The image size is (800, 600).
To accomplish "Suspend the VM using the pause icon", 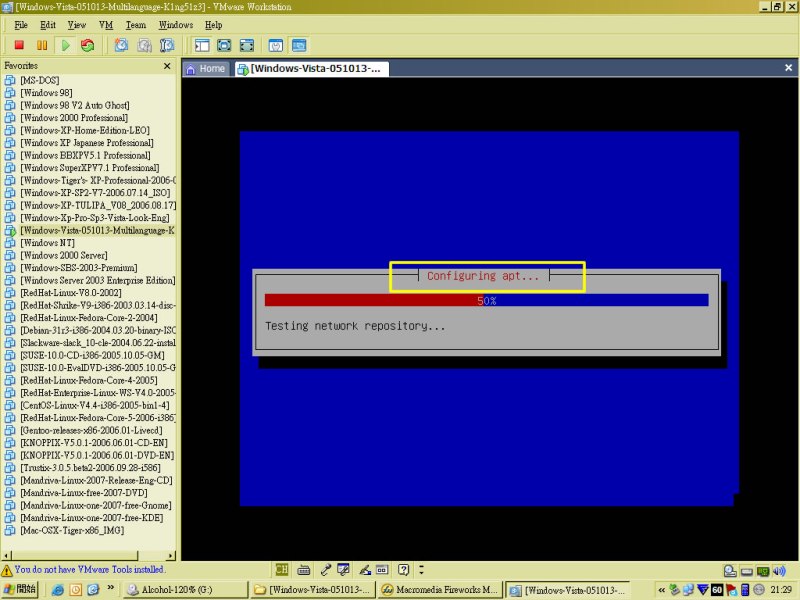I will point(42,45).
